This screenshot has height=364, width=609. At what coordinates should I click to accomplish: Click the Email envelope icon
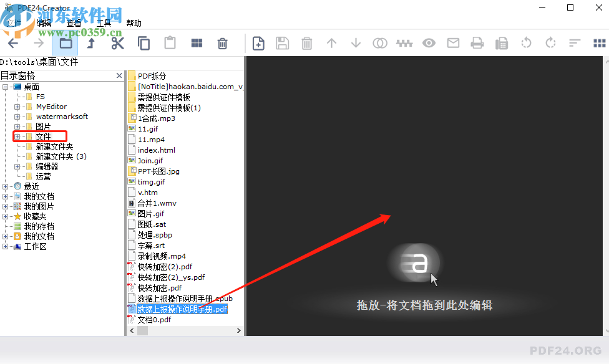453,43
